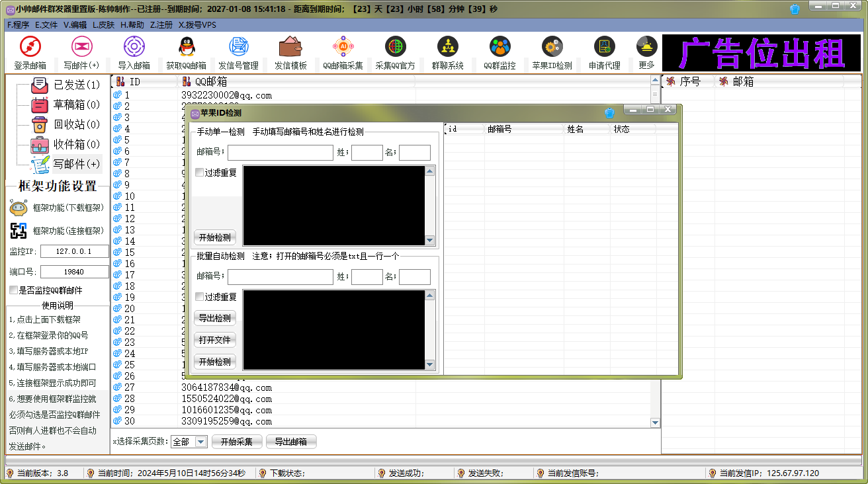Click the 导出邮箱 button
Viewport: 868px width, 484px height.
291,442
